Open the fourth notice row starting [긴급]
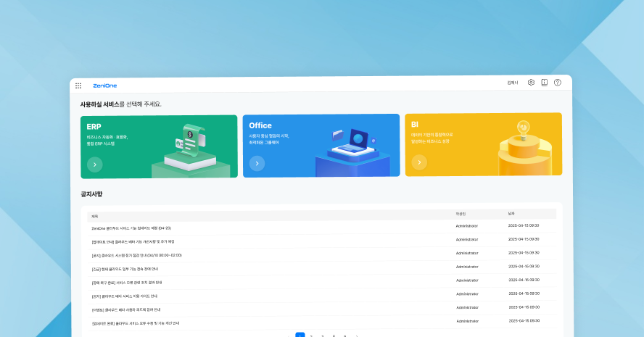644x337 pixels. [125, 270]
